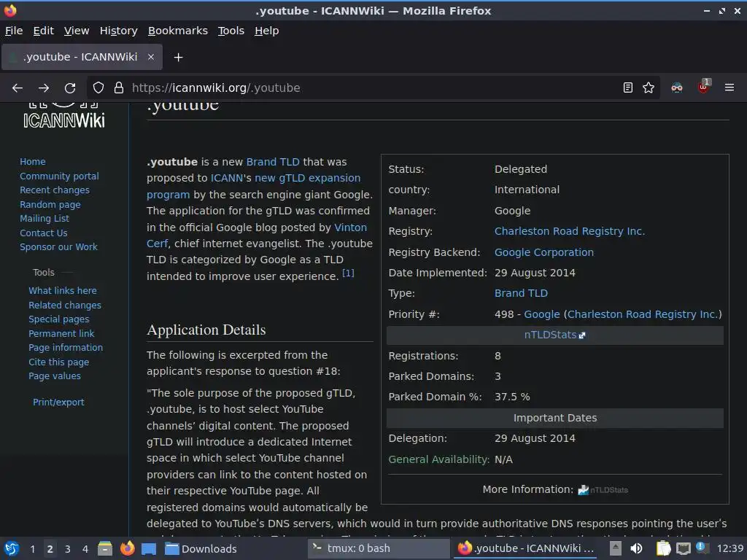The height and width of the screenshot is (560, 747).
Task: Open the History menu
Action: (119, 31)
